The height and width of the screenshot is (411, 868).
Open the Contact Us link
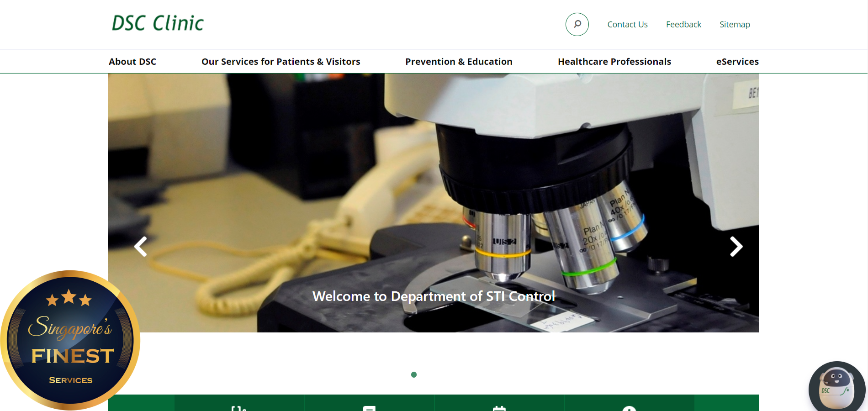(627, 25)
